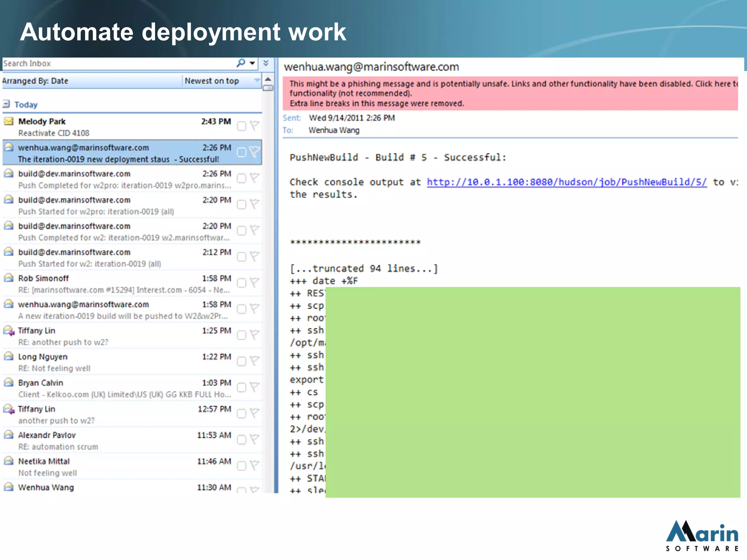Viewport: 747px width, 560px height.
Task: Toggle category box on 'Push Completed for w2pro' email
Action: 241,178
